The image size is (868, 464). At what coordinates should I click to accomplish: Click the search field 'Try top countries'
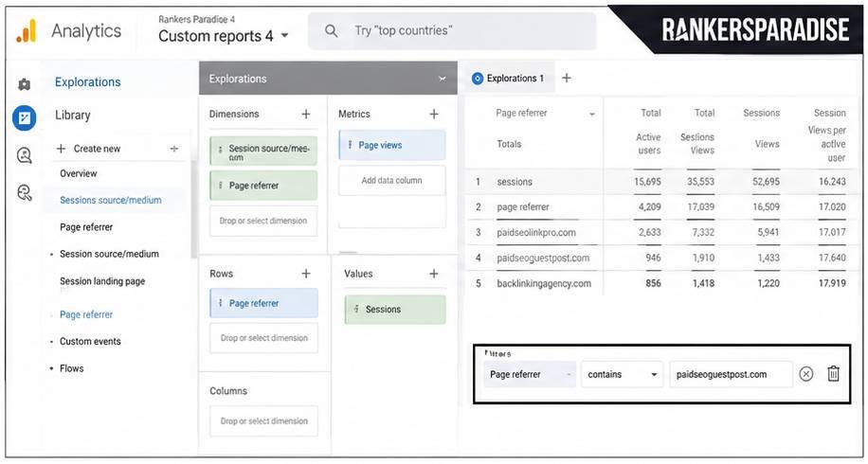(452, 31)
